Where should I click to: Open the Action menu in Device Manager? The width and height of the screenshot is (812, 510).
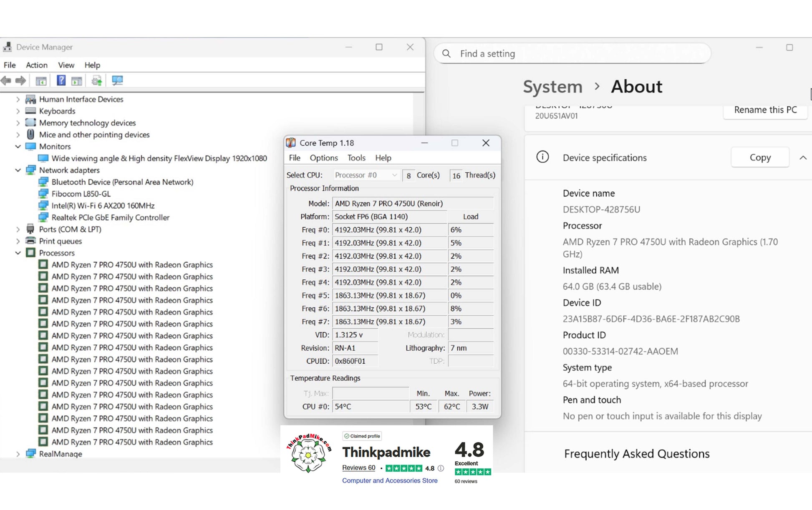[37, 65]
